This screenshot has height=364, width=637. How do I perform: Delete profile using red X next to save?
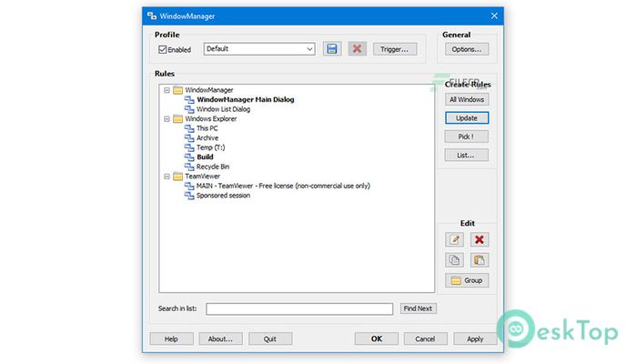coord(357,49)
